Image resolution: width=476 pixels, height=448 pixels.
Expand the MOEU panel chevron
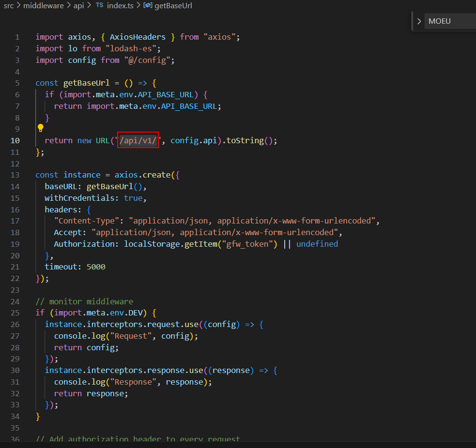pos(419,21)
